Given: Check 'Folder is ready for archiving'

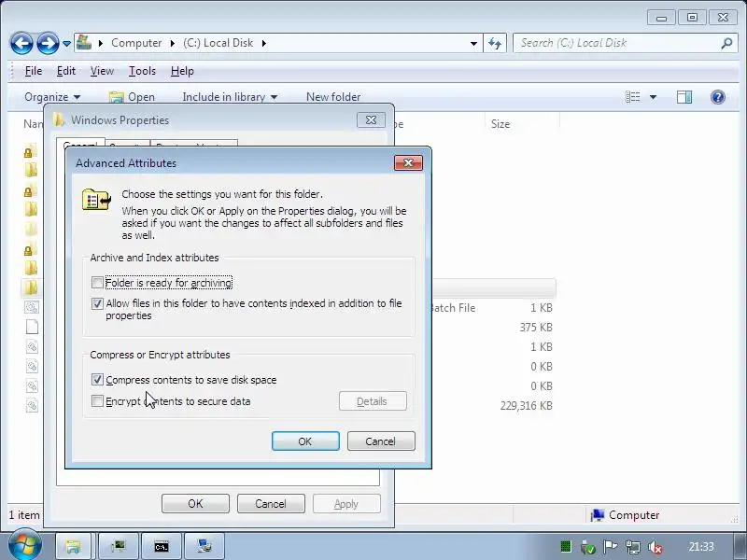Looking at the screenshot, I should tap(97, 283).
